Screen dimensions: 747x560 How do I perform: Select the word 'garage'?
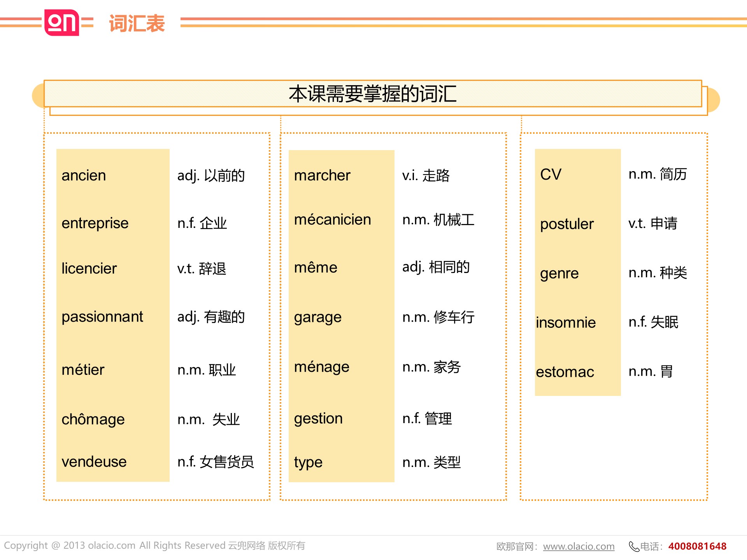317,317
